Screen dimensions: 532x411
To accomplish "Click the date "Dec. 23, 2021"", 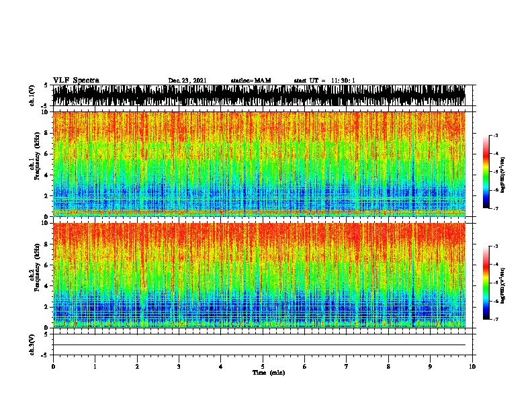I will point(187,81).
